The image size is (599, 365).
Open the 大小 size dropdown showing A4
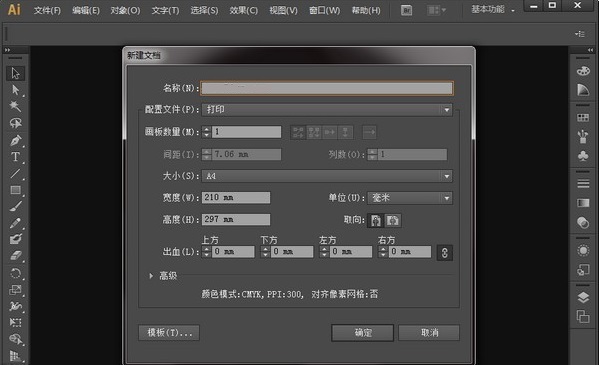[x=327, y=176]
